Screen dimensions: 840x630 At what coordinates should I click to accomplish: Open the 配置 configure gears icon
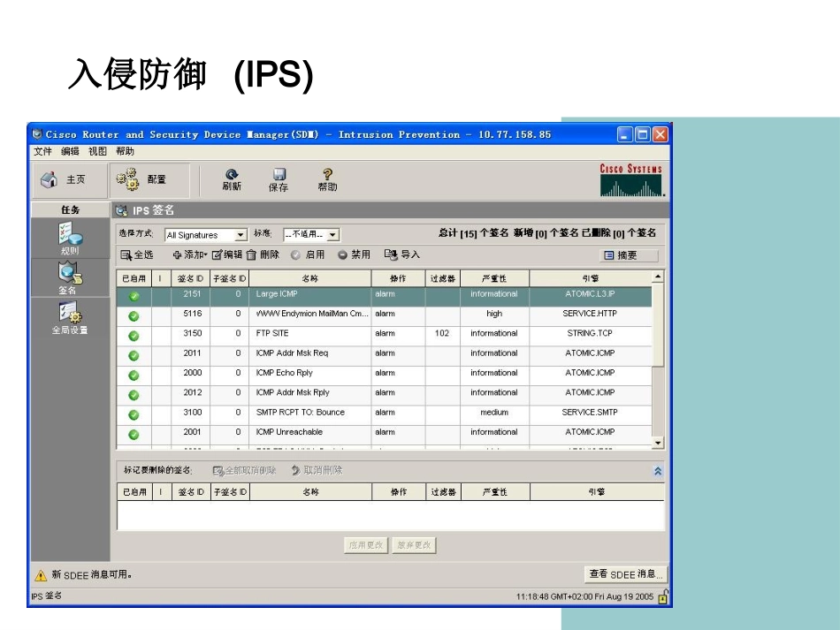pyautogui.click(x=127, y=179)
